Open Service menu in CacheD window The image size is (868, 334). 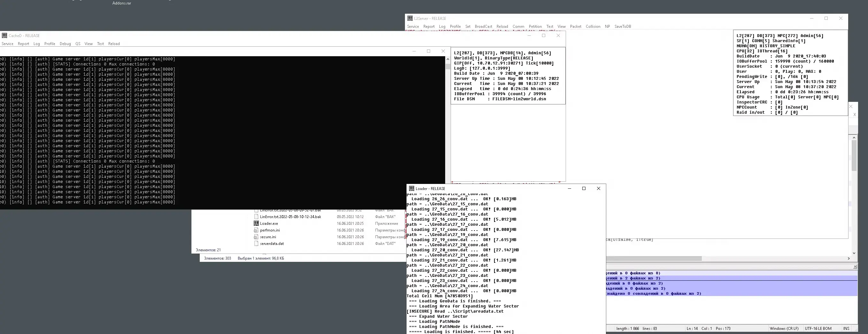[x=7, y=44]
